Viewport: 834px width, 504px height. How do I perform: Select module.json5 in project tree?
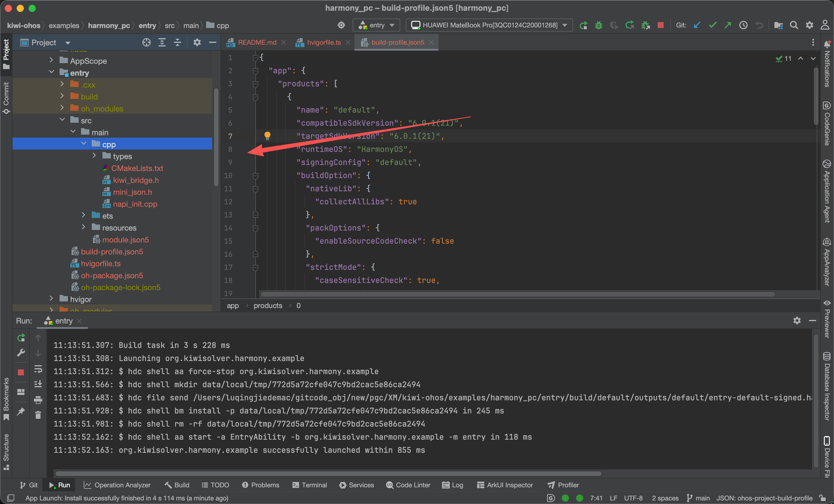(x=126, y=240)
